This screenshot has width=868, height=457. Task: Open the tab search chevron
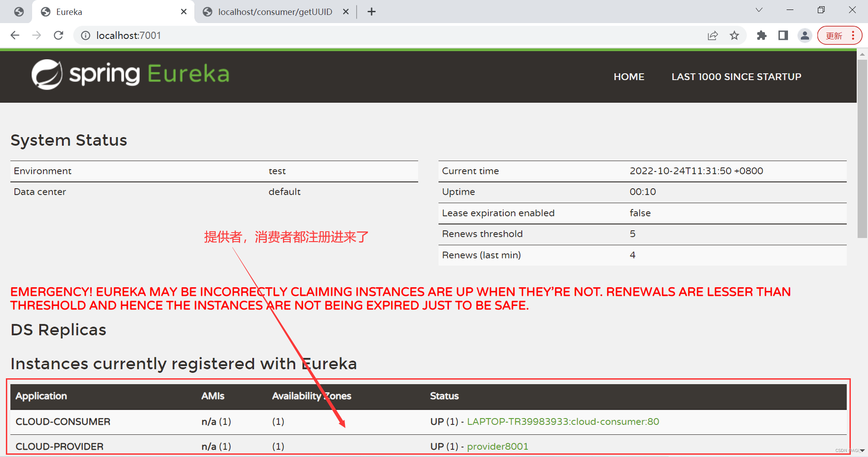(x=759, y=10)
